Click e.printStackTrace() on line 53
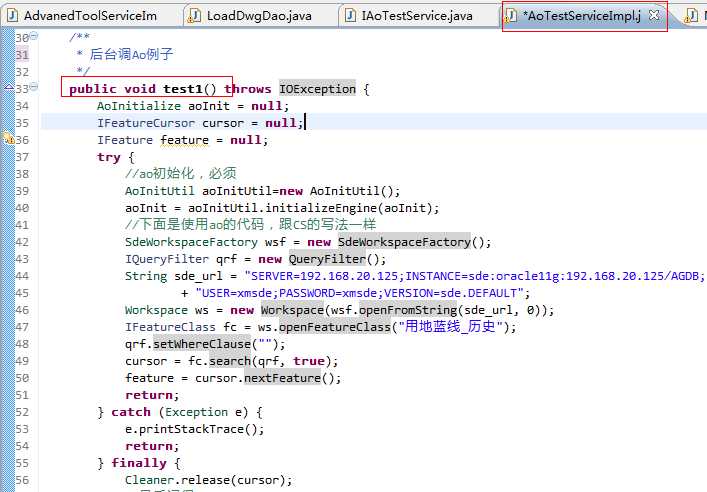707x492 pixels. coord(194,429)
